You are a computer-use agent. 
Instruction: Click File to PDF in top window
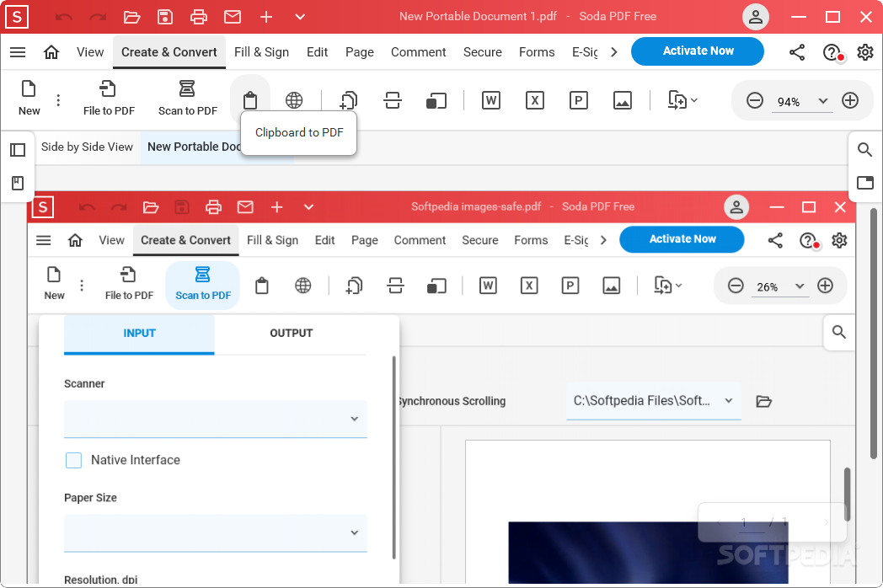pos(109,99)
